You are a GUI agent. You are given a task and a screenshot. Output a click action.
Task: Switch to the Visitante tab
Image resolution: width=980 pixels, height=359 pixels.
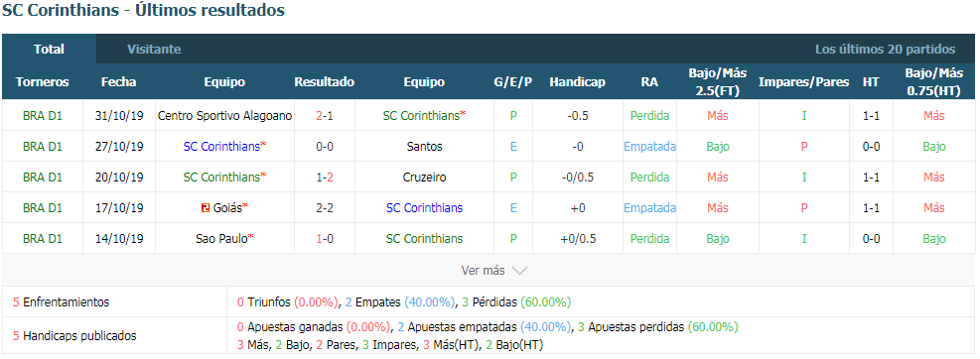tap(154, 49)
